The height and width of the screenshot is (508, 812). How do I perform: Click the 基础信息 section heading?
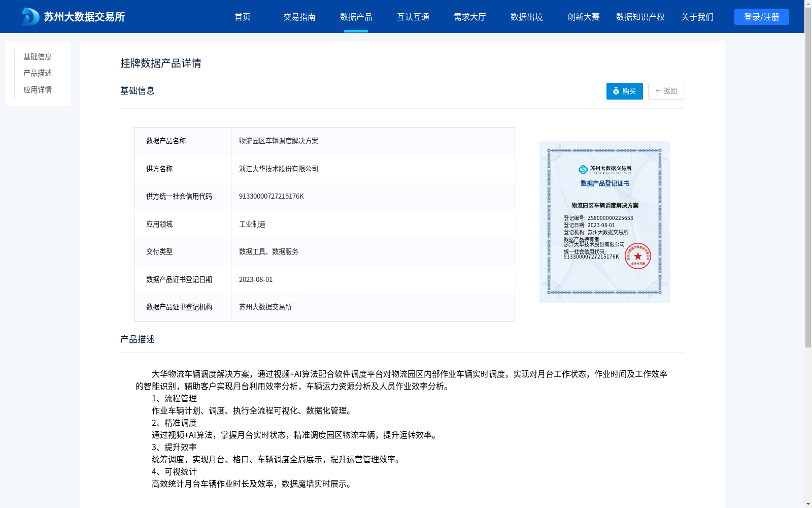(138, 91)
